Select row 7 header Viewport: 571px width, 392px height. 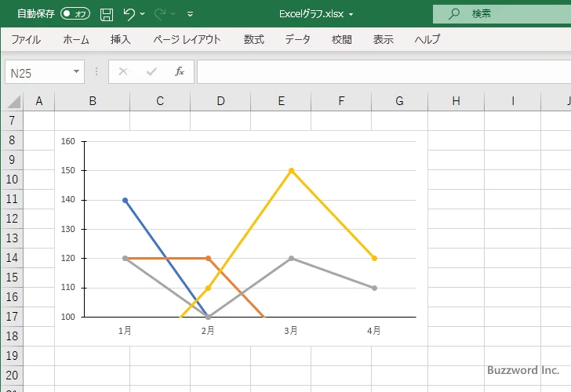tap(12, 121)
